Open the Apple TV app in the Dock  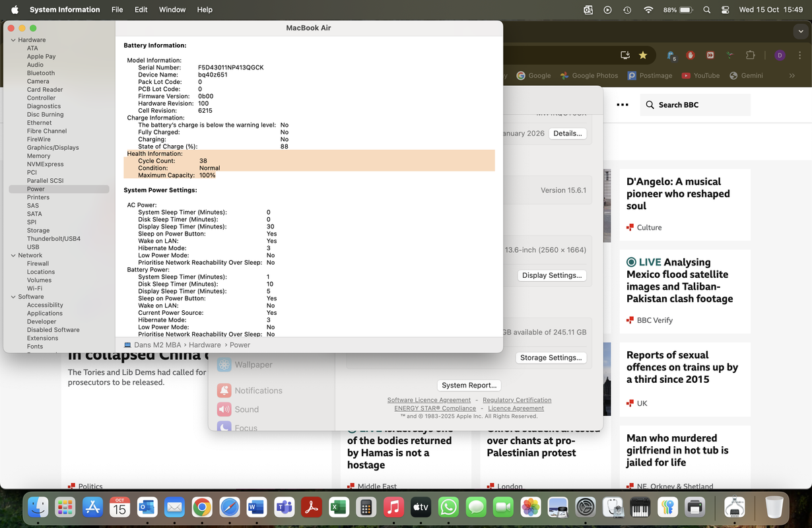coord(421,507)
